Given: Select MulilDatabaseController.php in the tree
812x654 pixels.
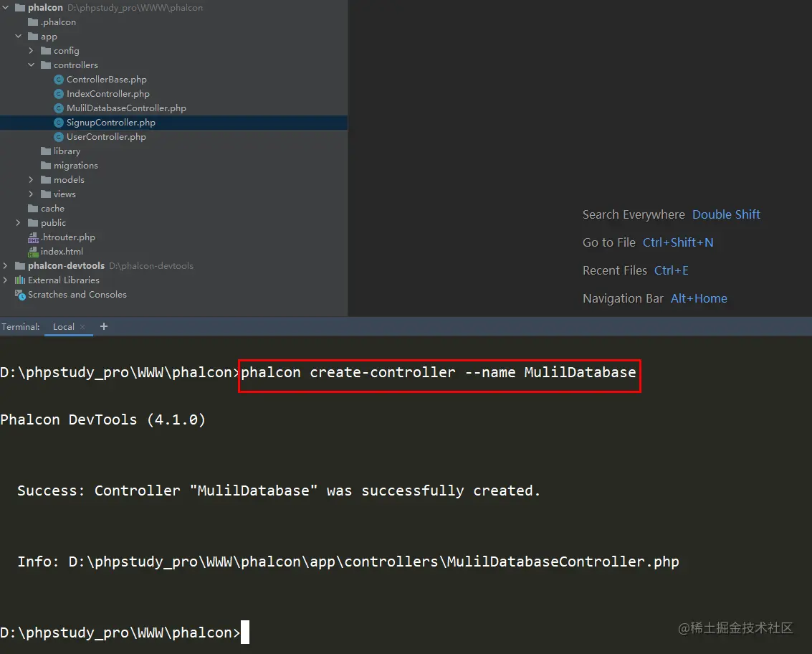Looking at the screenshot, I should (x=126, y=108).
